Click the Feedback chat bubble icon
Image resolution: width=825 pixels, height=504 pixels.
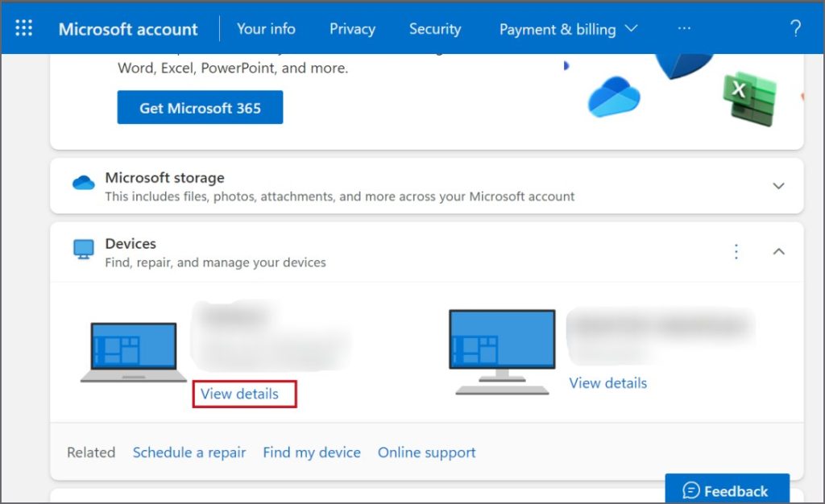tap(690, 491)
